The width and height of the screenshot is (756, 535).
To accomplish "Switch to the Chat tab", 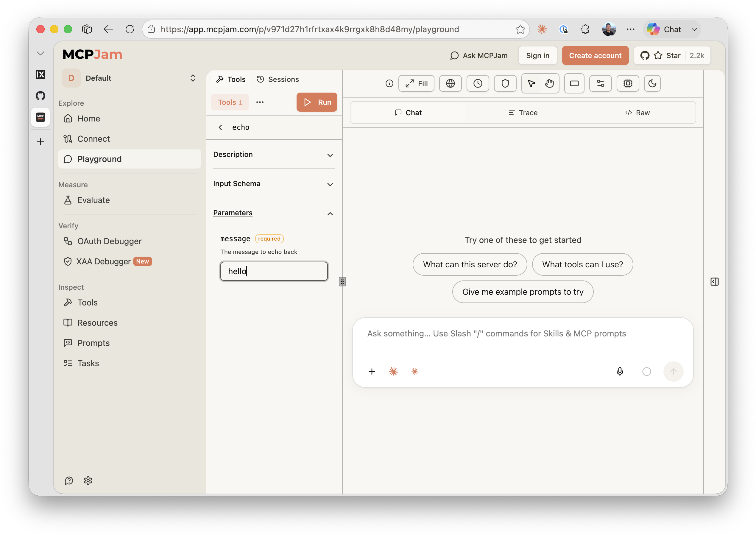I will click(x=408, y=113).
